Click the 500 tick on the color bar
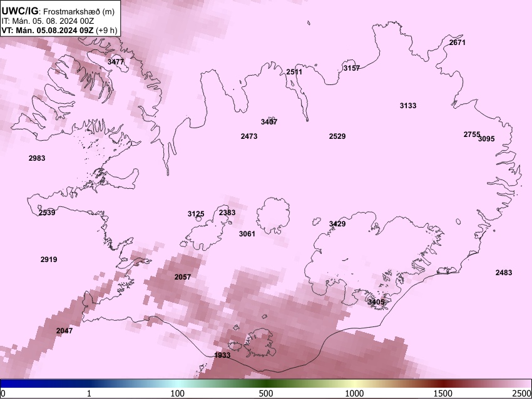The image size is (532, 399). (x=266, y=393)
